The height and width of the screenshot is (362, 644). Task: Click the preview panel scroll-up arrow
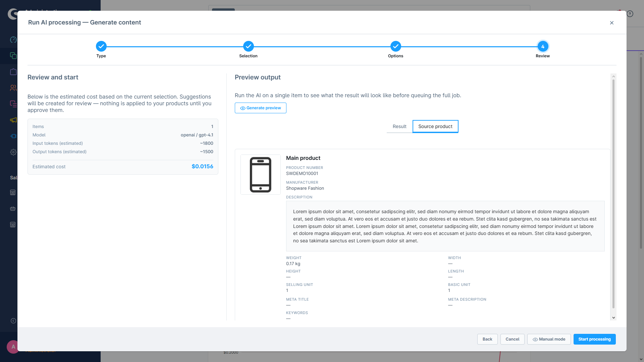pos(613,76)
